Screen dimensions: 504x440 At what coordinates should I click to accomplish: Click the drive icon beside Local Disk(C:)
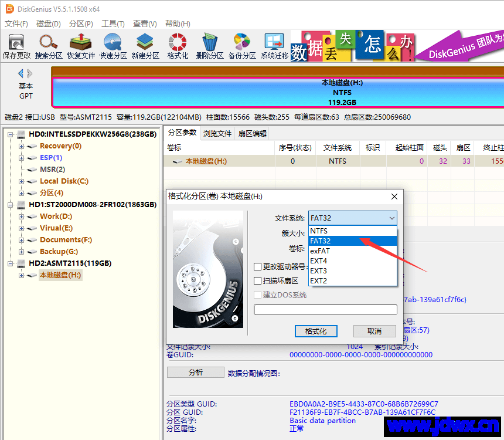pyautogui.click(x=32, y=181)
